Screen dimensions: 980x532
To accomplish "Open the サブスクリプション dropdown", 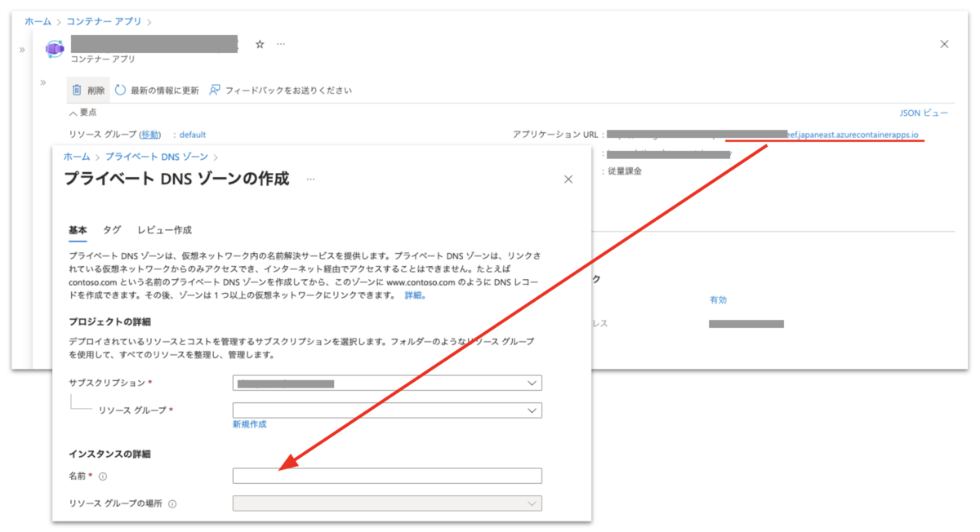I will tap(387, 383).
